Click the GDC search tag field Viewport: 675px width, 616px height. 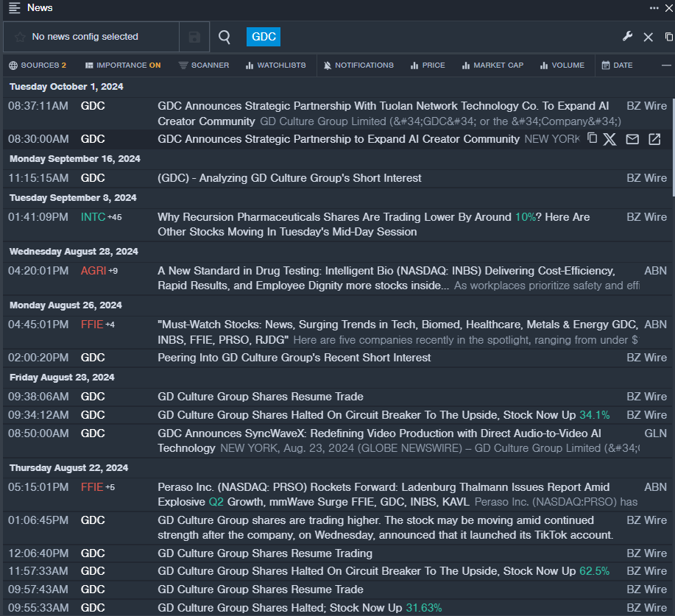[x=264, y=37]
